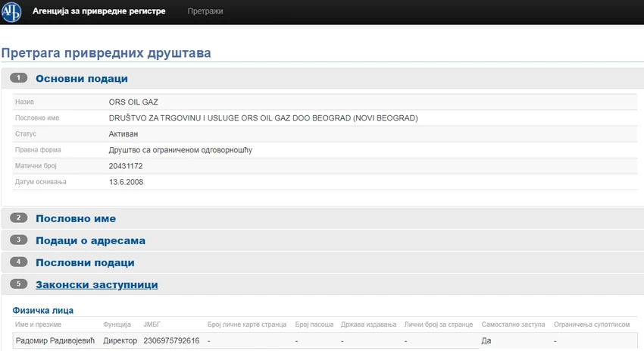Collapse the Основни подаци section
The image size is (644, 351).
click(81, 79)
